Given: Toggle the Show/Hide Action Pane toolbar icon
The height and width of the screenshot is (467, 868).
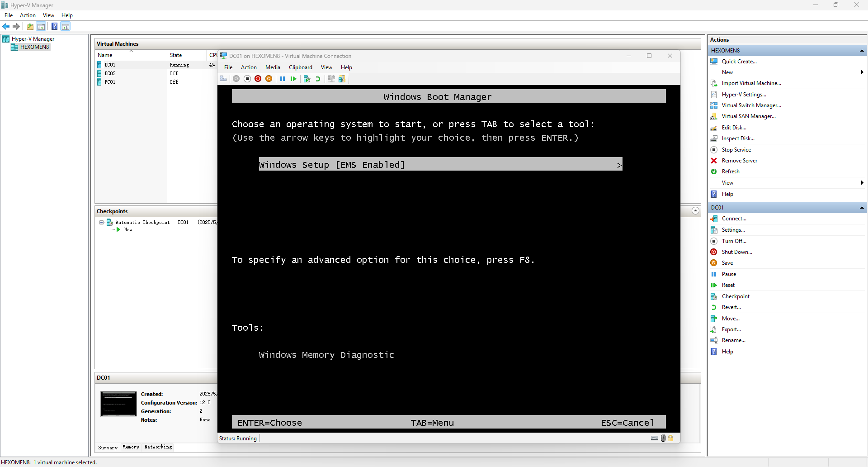Looking at the screenshot, I should [66, 27].
